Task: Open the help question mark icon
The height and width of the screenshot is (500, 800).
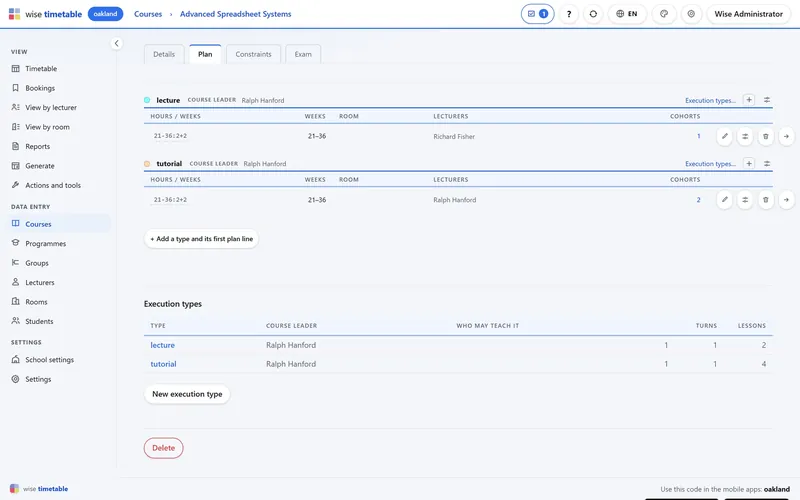Action: 569,14
